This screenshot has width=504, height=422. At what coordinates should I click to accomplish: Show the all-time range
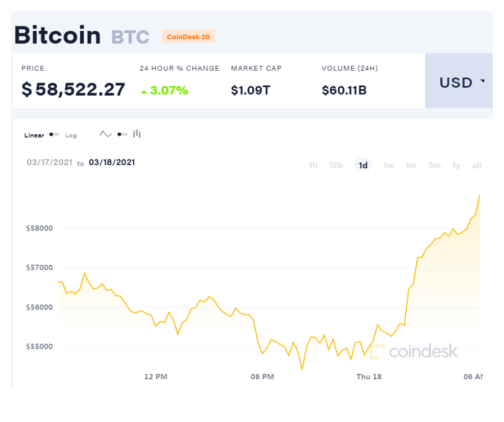[476, 165]
